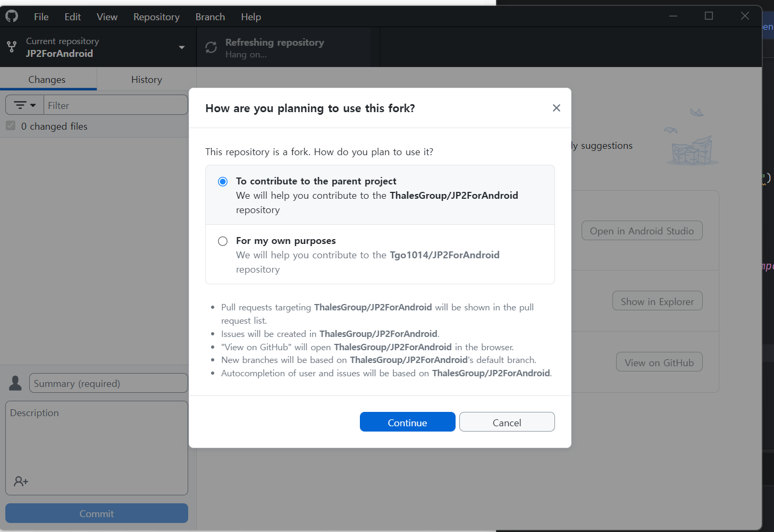Switch to the History tab
This screenshot has width=774, height=532.
[147, 79]
